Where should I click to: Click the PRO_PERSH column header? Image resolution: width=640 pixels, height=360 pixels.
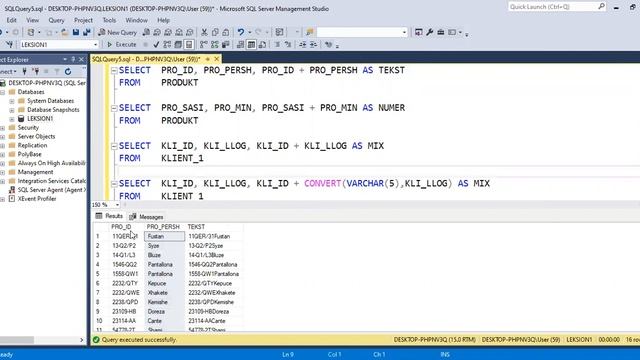pyautogui.click(x=163, y=227)
